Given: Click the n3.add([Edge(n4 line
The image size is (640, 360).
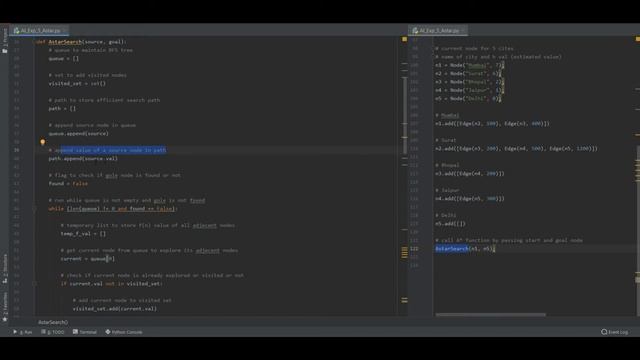Looking at the screenshot, I should pyautogui.click(x=470, y=173).
